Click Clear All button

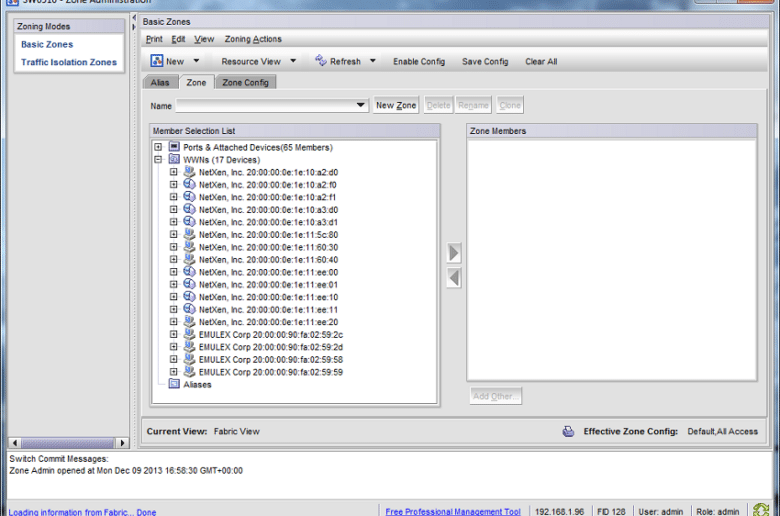click(x=541, y=61)
